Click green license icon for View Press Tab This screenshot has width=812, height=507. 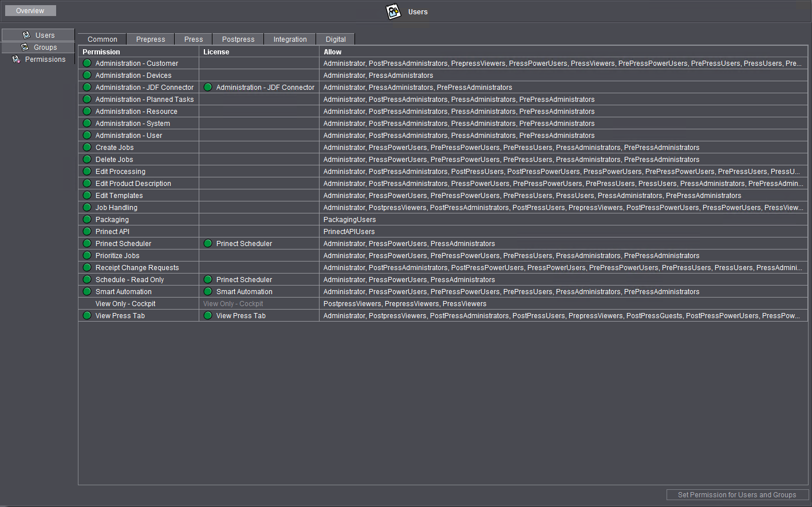click(208, 315)
